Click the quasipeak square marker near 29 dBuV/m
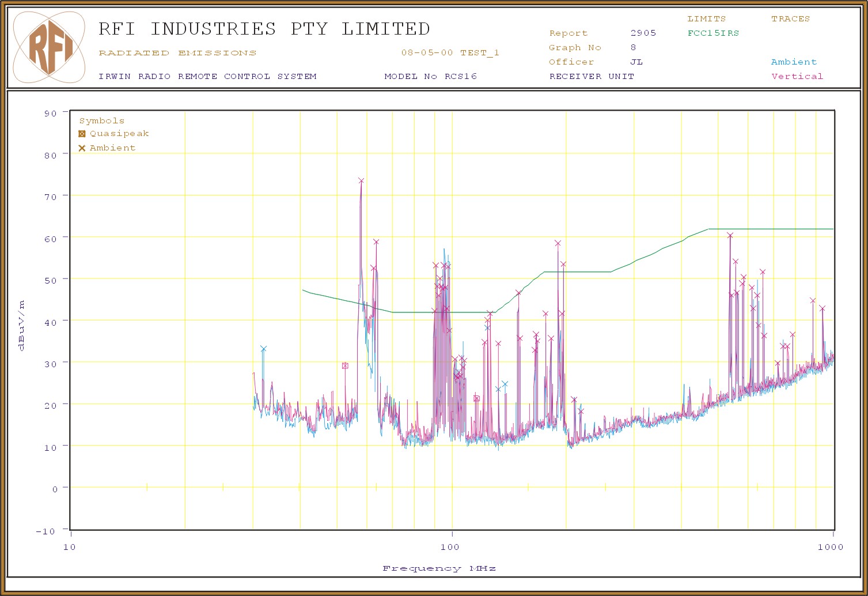The height and width of the screenshot is (596, 868). [x=345, y=365]
